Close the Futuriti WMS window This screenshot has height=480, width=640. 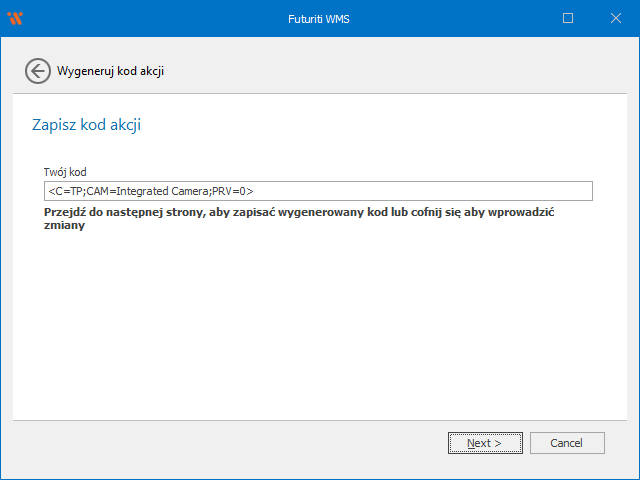[x=614, y=18]
